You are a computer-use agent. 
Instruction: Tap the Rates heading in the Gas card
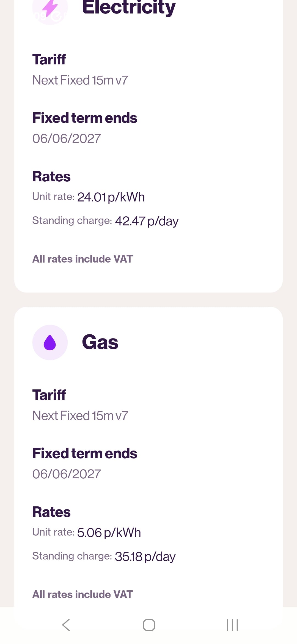click(x=51, y=512)
